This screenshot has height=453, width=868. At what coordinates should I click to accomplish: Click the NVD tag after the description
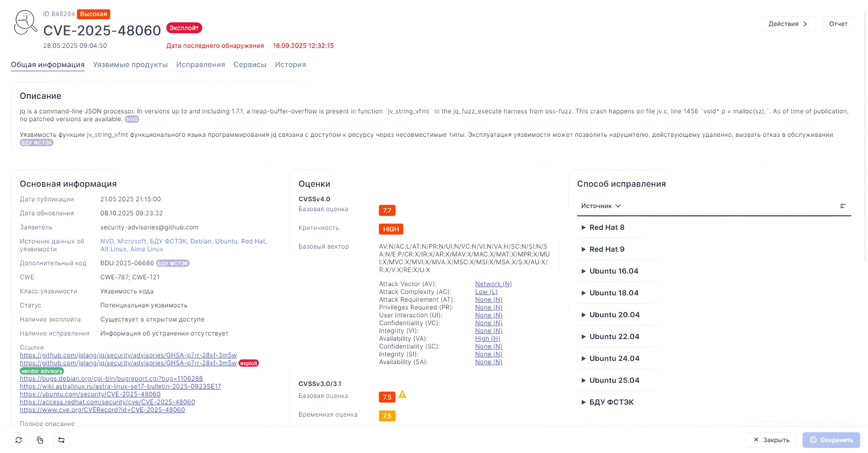pyautogui.click(x=132, y=119)
